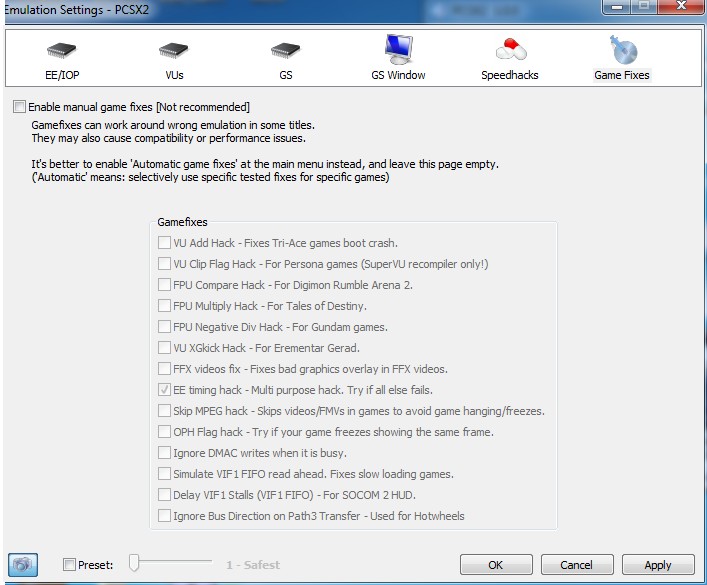Screen dimensions: 707x585
Task: Toggle the VU Add Hack checkbox
Action: (x=164, y=243)
